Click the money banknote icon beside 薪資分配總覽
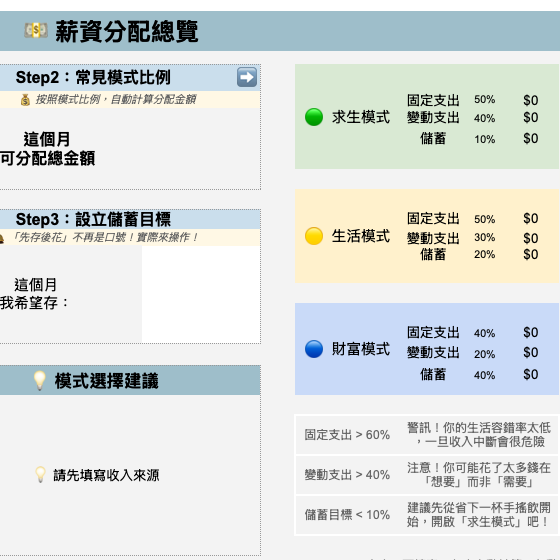The height and width of the screenshot is (560, 560). pyautogui.click(x=36, y=31)
